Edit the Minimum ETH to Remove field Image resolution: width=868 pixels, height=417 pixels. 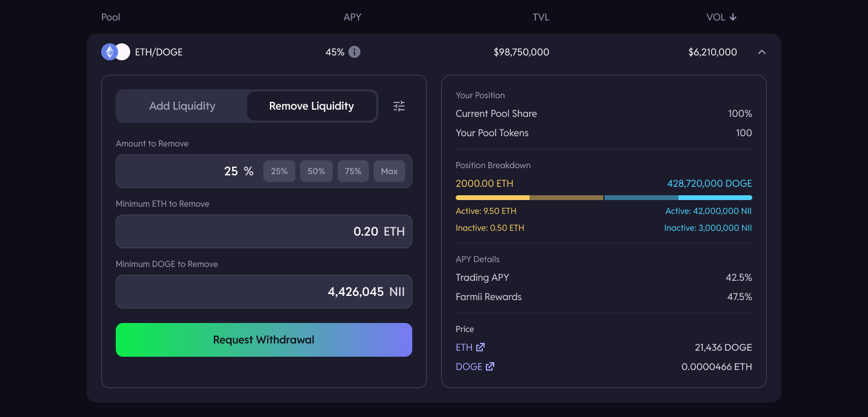coord(264,231)
